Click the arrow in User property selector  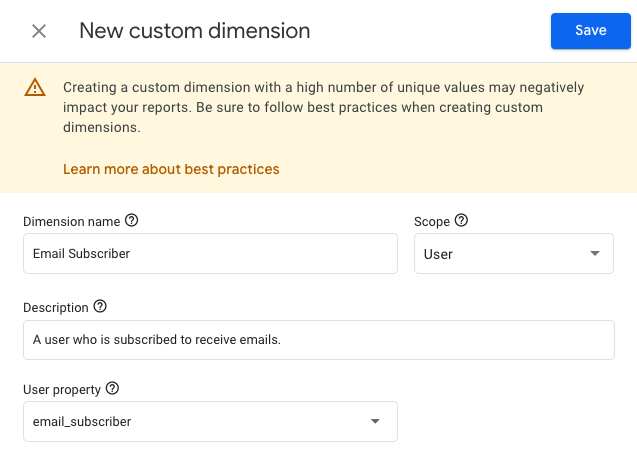[375, 422]
